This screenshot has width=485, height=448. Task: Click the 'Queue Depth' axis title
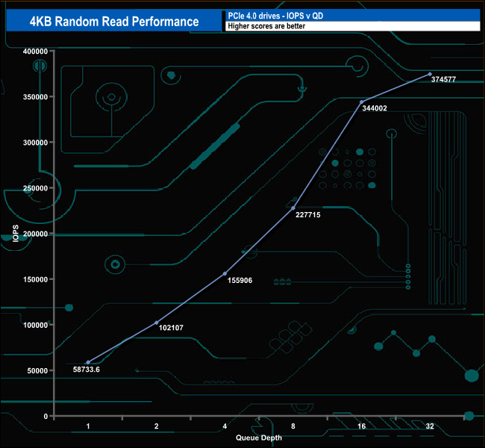259,438
